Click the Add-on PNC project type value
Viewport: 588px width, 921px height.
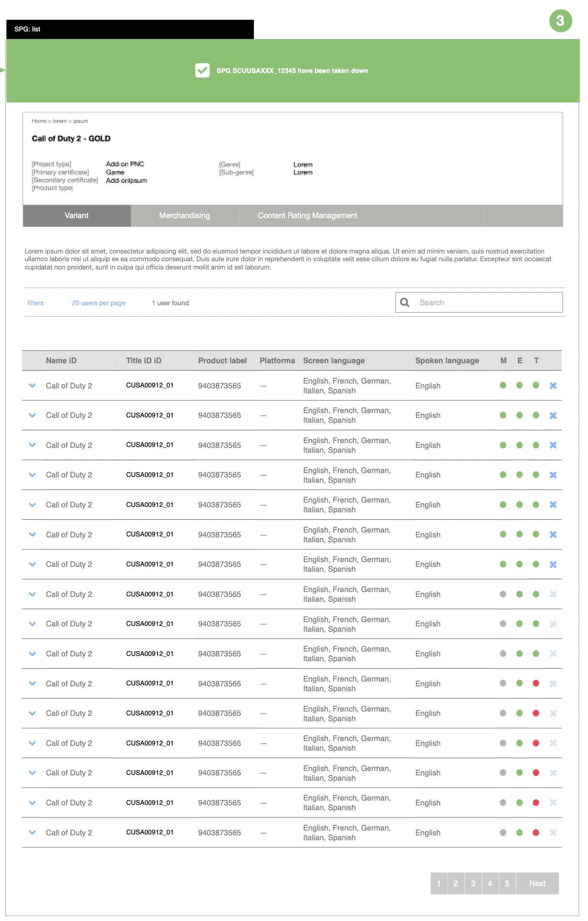125,164
